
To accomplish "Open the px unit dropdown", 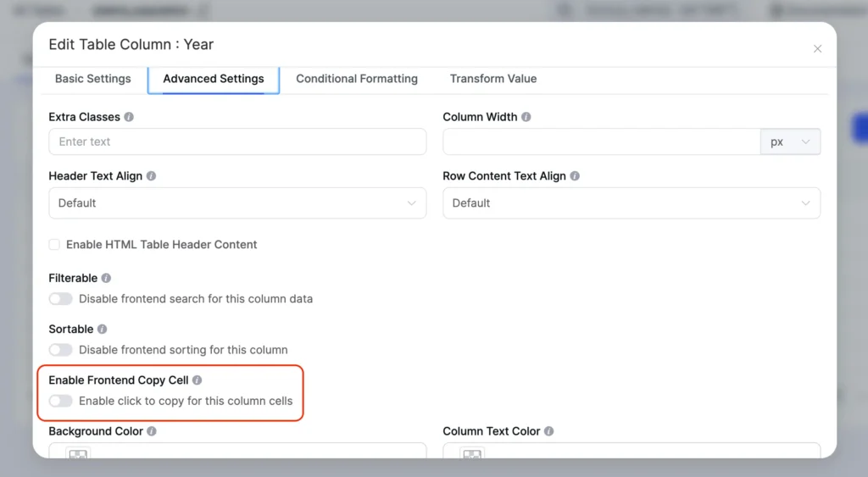I will (790, 141).
